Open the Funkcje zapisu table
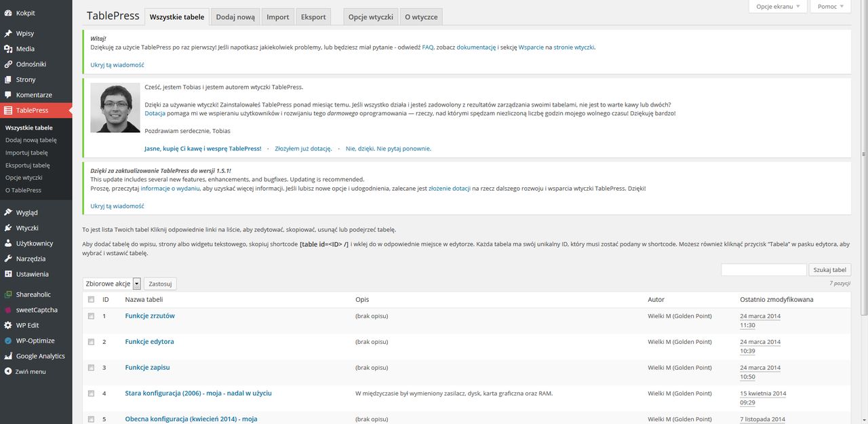Viewport: 868px width, 424px height. click(x=147, y=368)
